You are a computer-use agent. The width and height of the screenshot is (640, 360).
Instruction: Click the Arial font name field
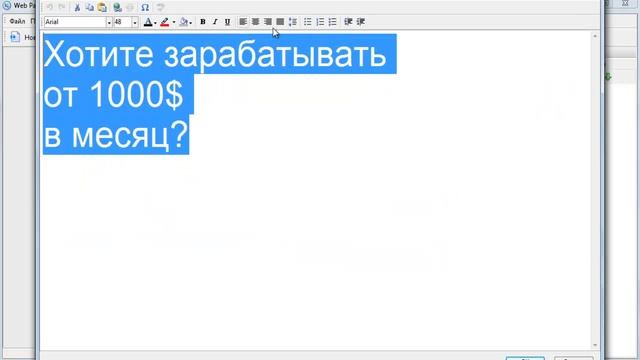[75, 22]
